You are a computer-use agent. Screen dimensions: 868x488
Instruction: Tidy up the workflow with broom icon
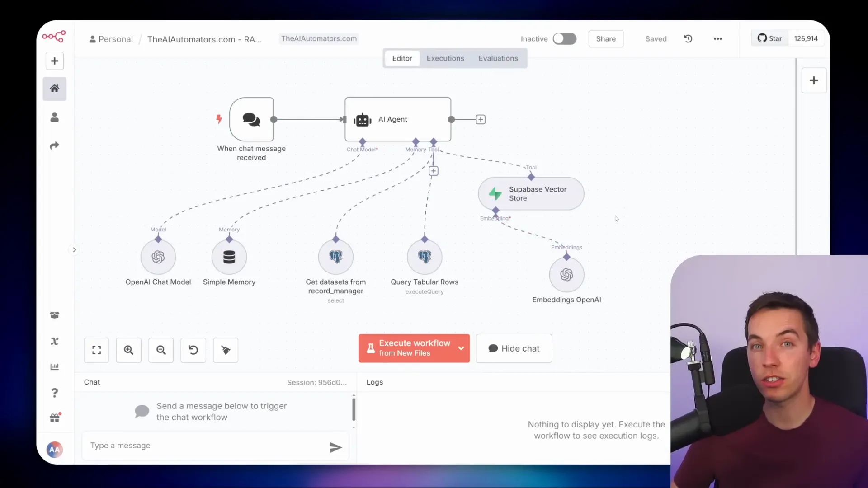click(226, 350)
